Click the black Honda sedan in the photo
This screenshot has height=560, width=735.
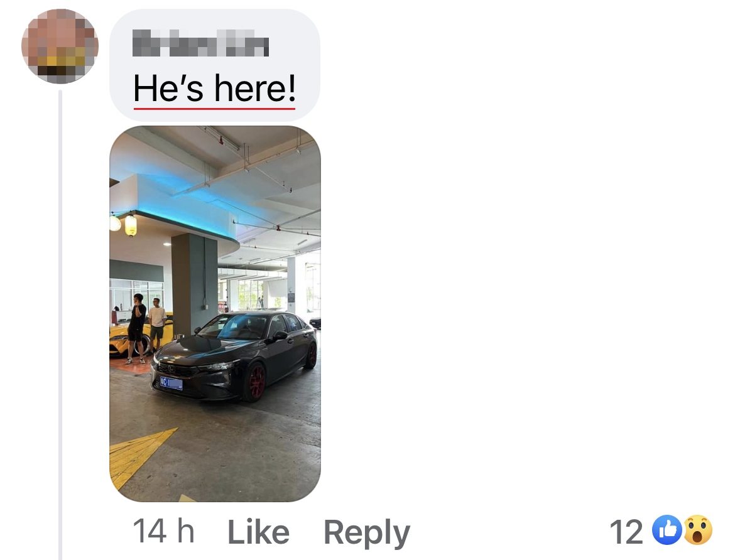click(234, 356)
